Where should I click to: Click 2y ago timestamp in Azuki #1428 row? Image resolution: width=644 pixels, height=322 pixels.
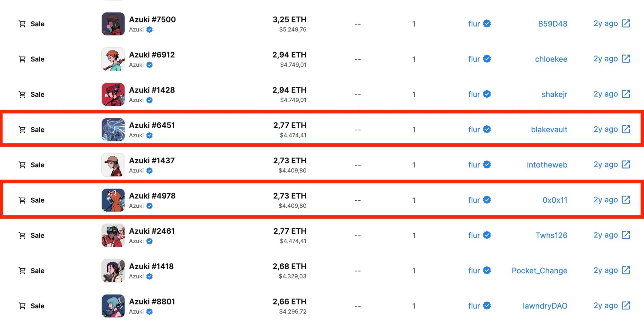(605, 94)
